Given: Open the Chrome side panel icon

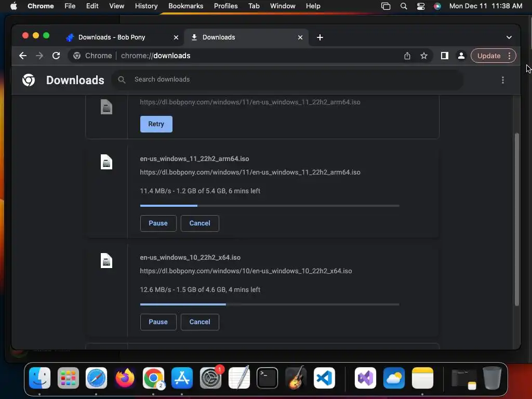Looking at the screenshot, I should [445, 56].
